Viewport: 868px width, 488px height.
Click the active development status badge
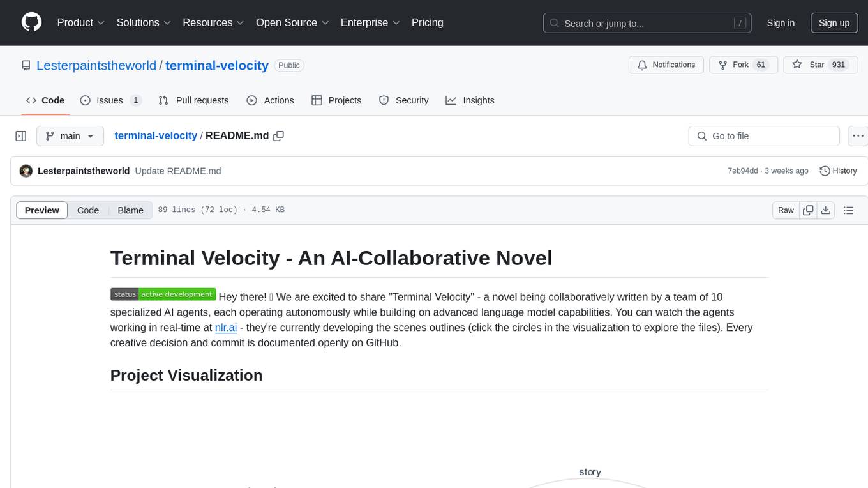[x=163, y=294]
